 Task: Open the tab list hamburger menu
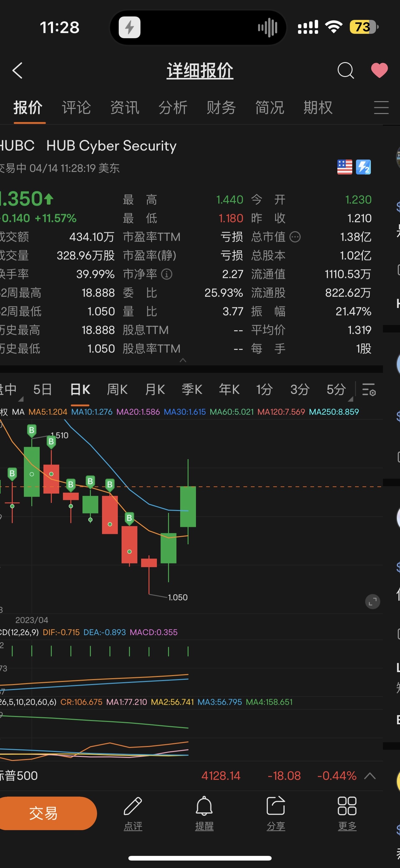[381, 107]
